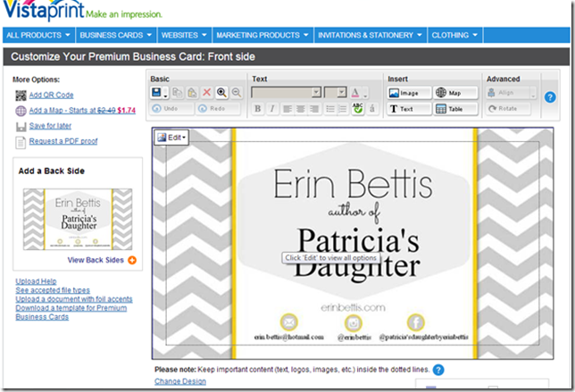Click the Save disk icon in Basic toolbar
This screenshot has height=392, width=575.
click(x=158, y=92)
